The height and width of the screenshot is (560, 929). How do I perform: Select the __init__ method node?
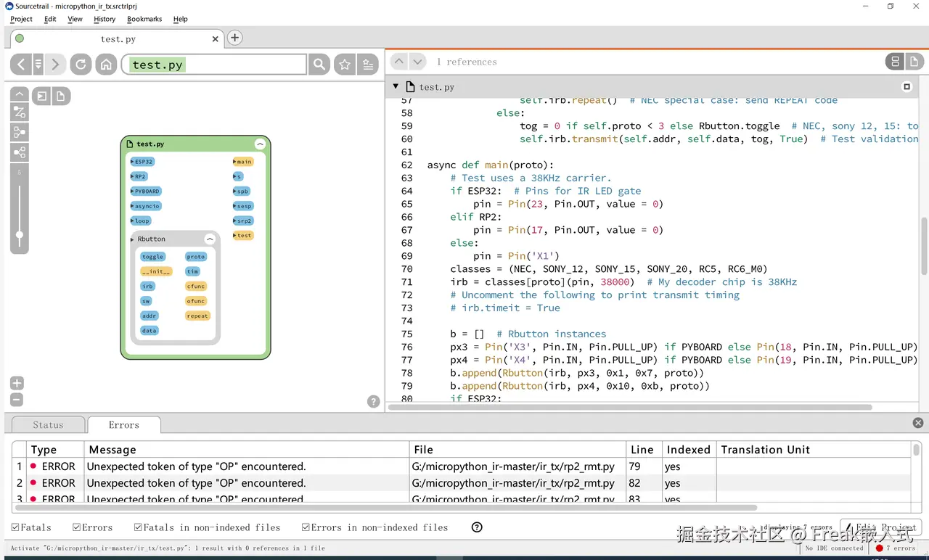156,271
